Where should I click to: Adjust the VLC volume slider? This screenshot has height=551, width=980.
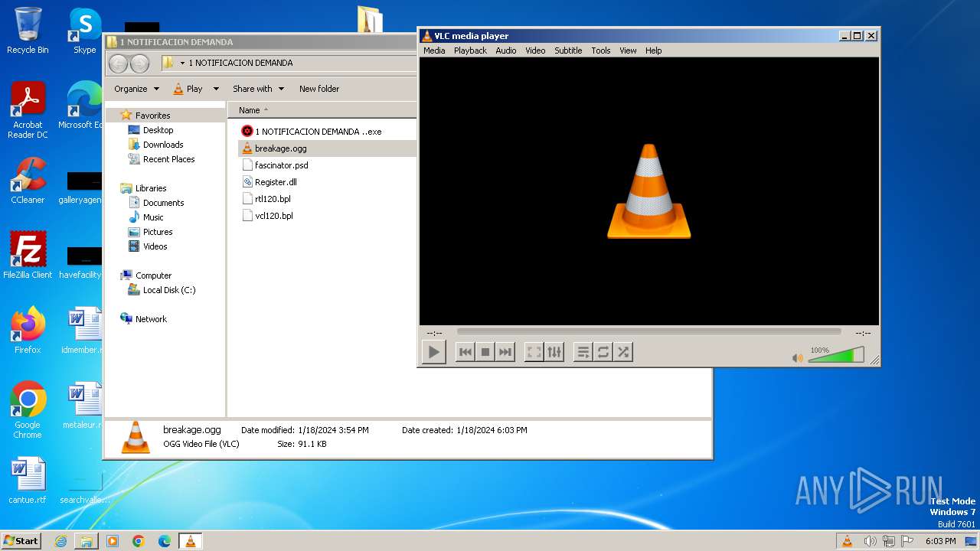tap(836, 355)
